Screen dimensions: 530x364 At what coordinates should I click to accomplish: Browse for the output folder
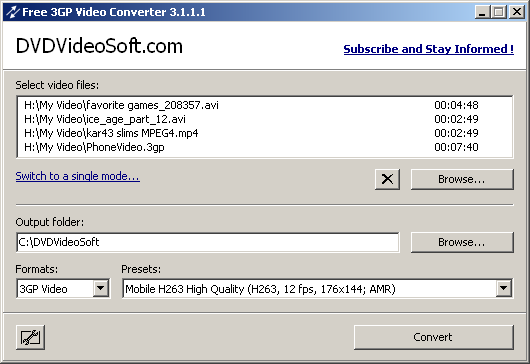point(462,242)
